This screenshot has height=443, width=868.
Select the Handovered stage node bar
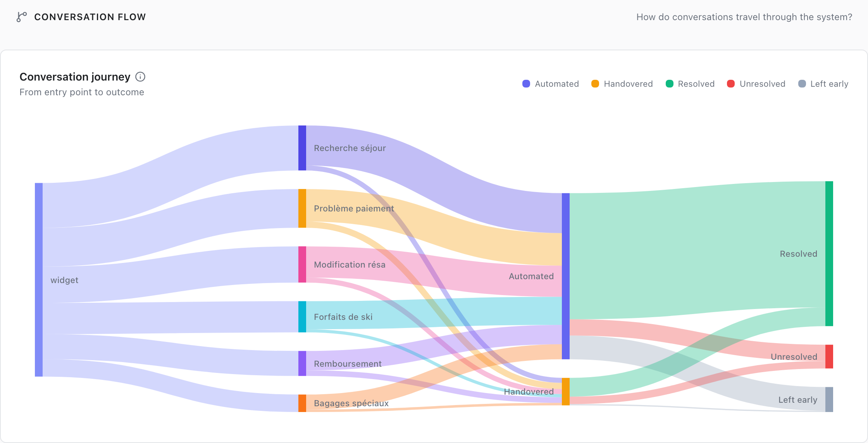click(x=566, y=391)
